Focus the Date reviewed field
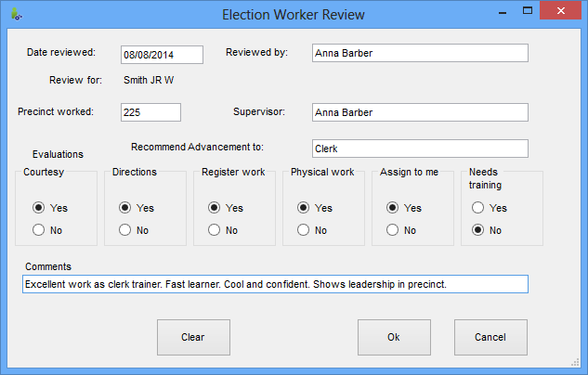Viewport: 588px width, 375px height. [162, 55]
